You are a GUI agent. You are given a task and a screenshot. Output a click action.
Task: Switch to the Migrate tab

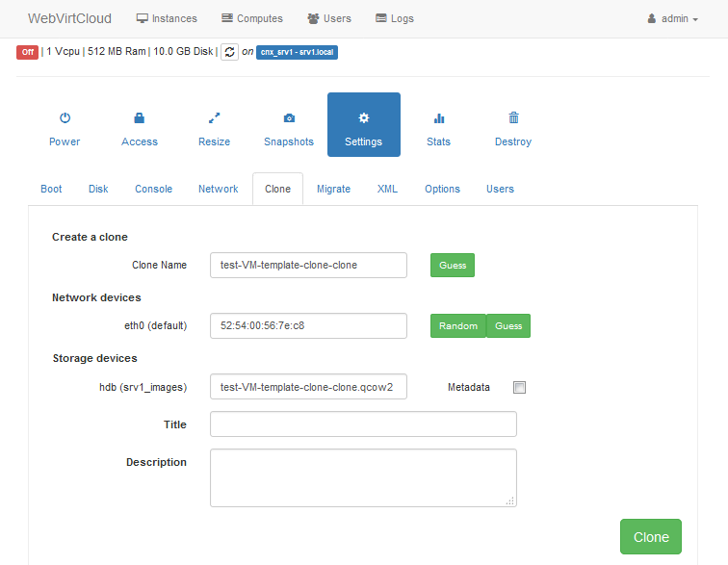coord(333,189)
